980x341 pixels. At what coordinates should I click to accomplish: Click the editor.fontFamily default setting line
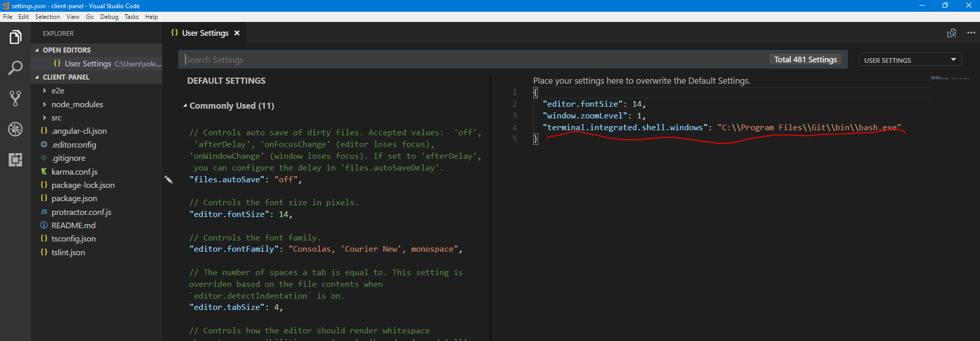(x=326, y=249)
